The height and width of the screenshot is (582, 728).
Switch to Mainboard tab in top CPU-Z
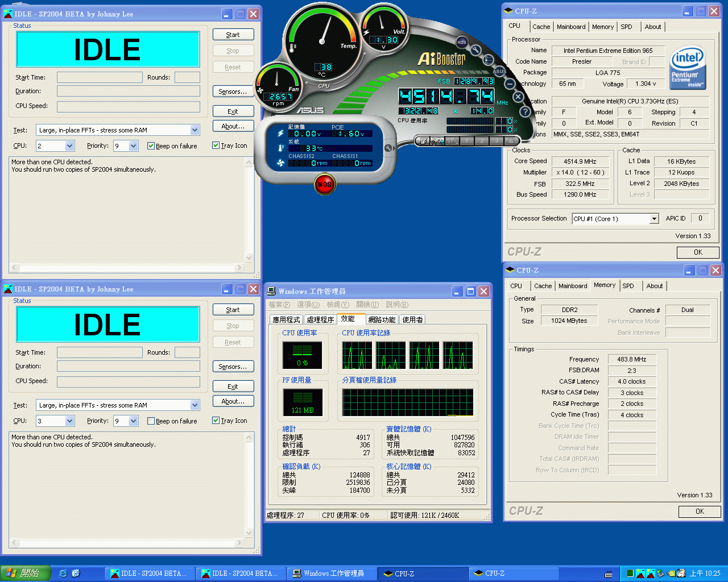(571, 27)
